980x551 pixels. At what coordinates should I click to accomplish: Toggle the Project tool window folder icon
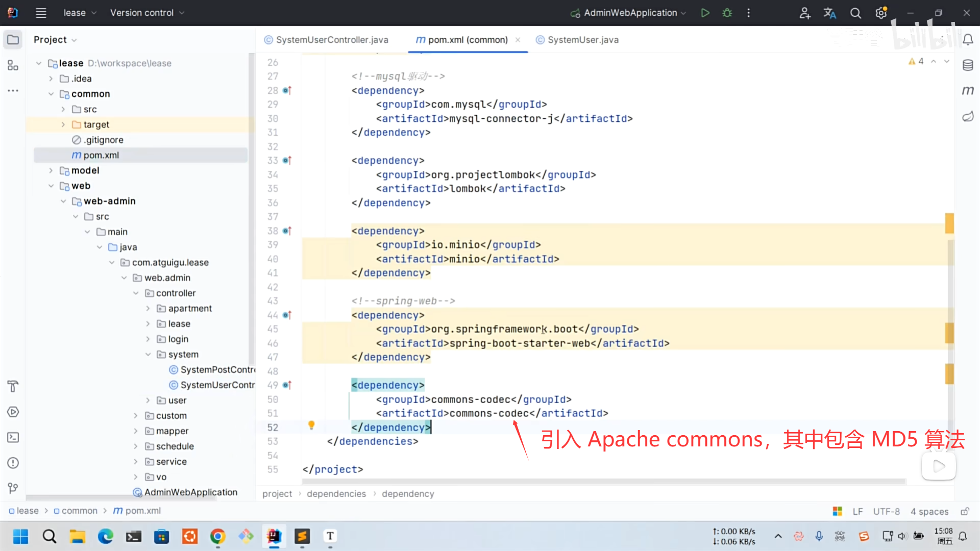point(13,40)
